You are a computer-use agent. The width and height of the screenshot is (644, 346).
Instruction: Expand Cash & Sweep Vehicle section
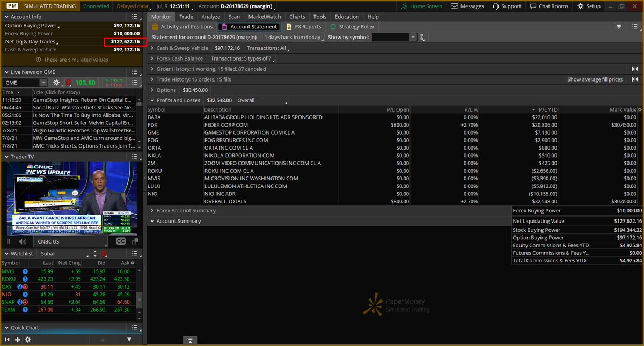152,48
